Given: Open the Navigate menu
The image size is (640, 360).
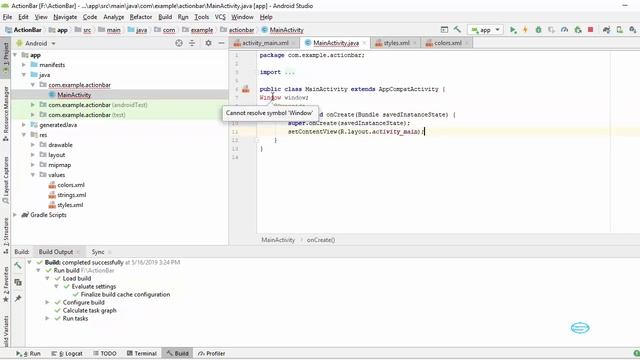Looking at the screenshot, I should (x=65, y=17).
